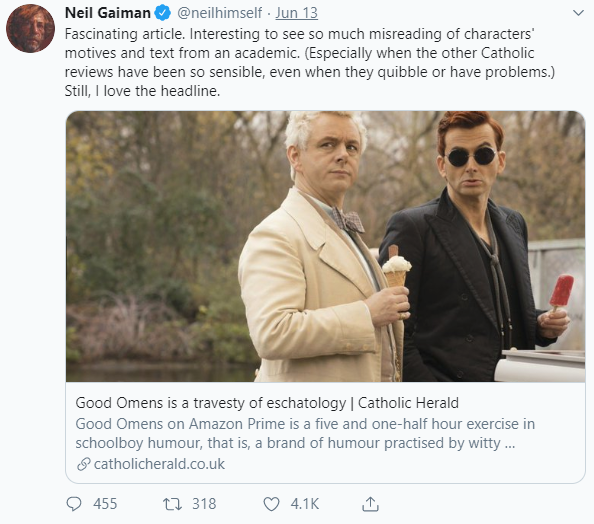Click the 318 retweets count

(x=204, y=504)
